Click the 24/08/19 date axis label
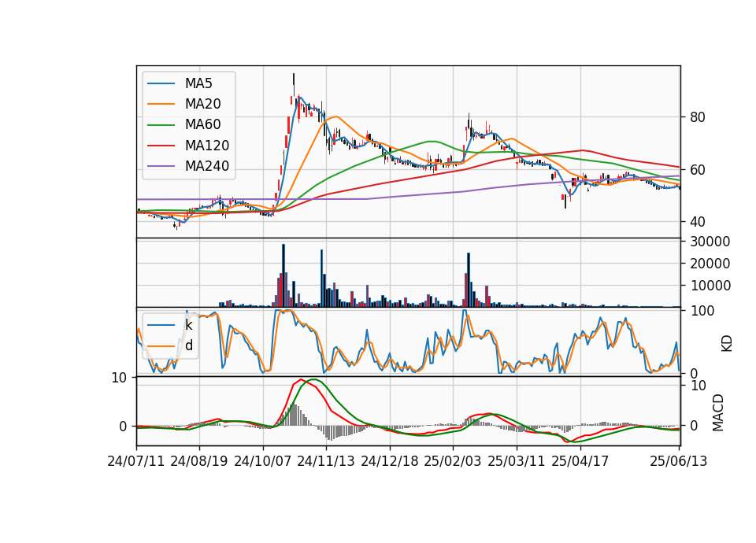The image size is (756, 543). point(199,462)
